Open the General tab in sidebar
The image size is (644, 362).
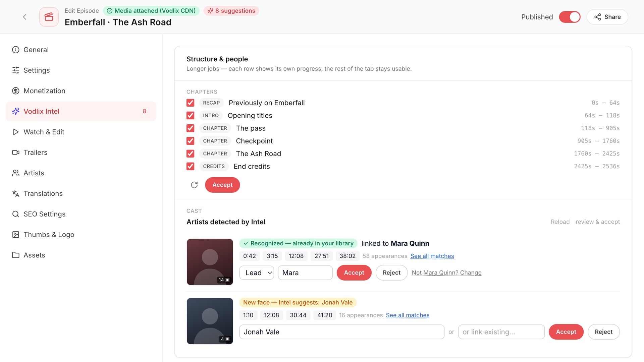81,50
